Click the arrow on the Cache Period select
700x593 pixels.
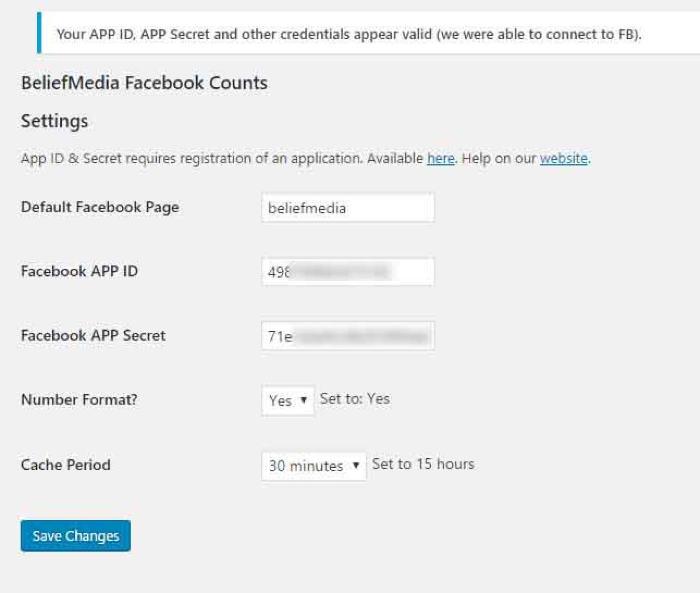point(356,465)
